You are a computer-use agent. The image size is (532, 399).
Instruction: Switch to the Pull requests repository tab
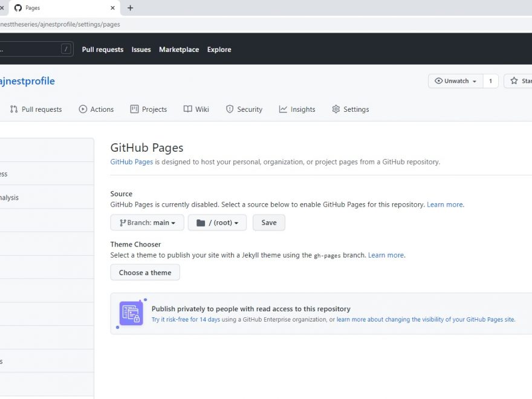36,109
